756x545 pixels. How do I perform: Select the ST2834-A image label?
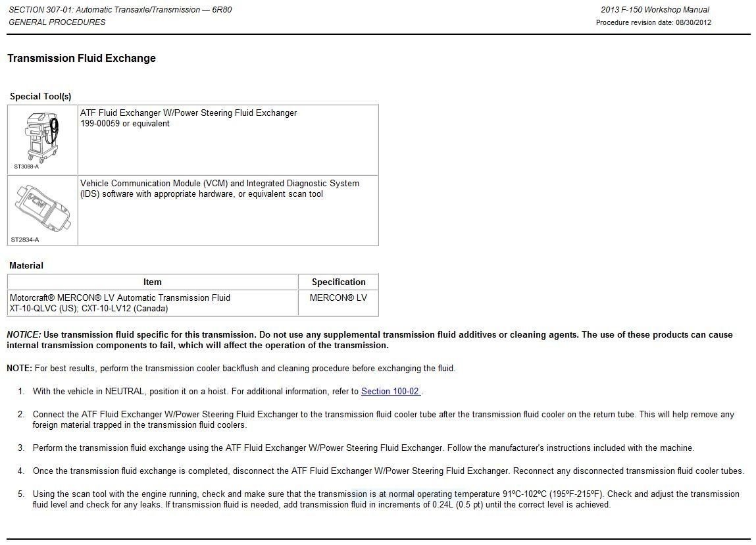point(25,240)
